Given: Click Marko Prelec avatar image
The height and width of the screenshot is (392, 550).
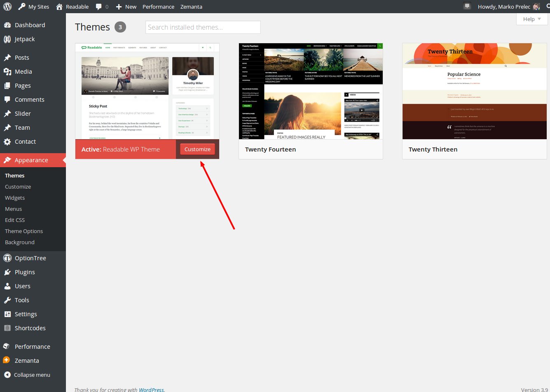Looking at the screenshot, I should (x=536, y=7).
